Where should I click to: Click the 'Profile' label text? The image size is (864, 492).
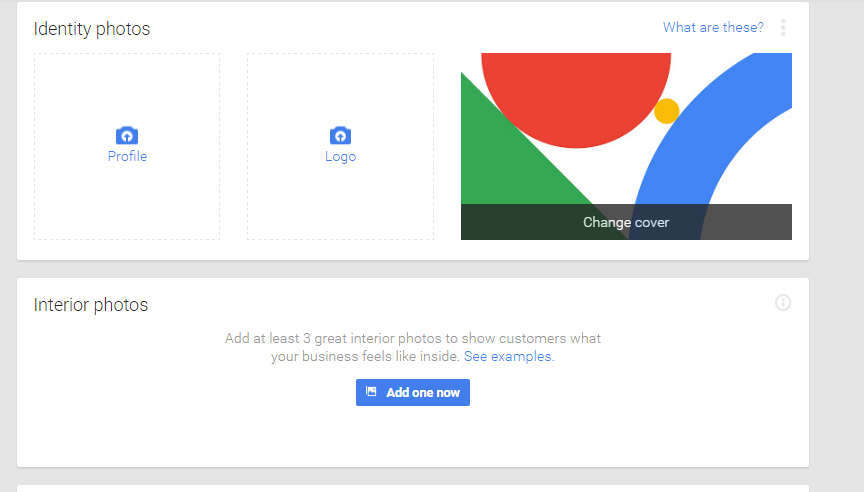point(127,156)
